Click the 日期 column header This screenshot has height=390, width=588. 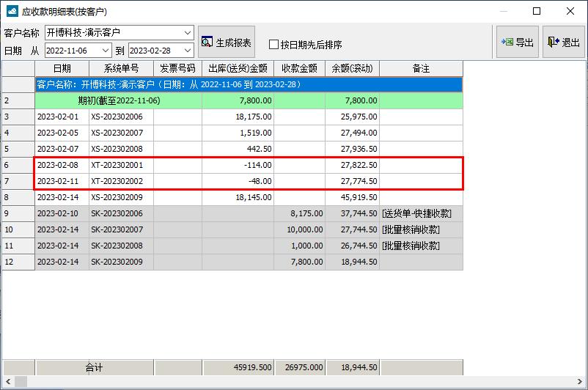(x=62, y=68)
